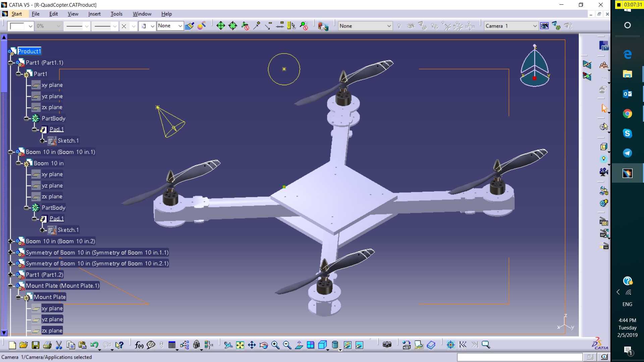Open the line thickness dropdown

[x=87, y=26]
